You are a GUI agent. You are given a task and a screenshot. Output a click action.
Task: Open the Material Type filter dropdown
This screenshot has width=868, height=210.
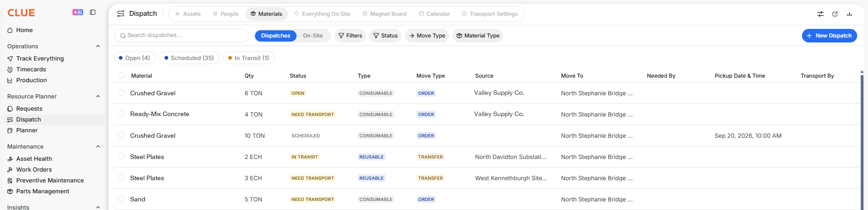click(478, 36)
